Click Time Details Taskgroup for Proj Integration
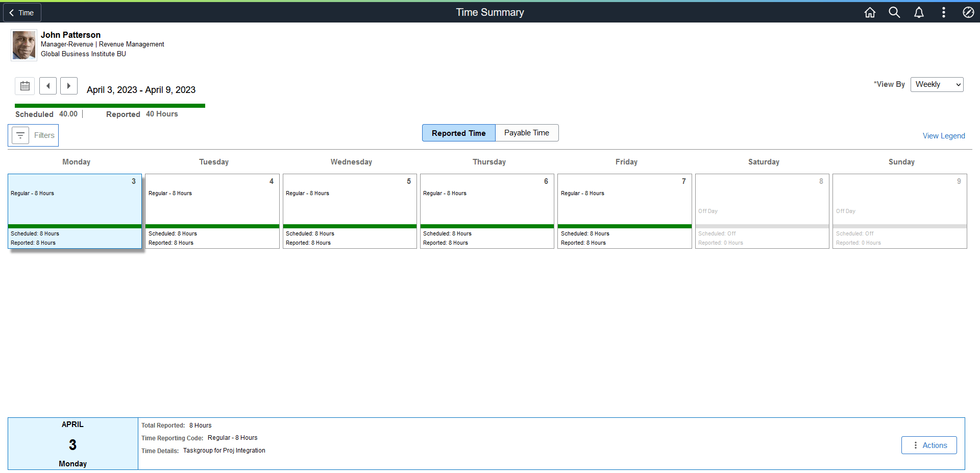980x473 pixels. pos(224,451)
